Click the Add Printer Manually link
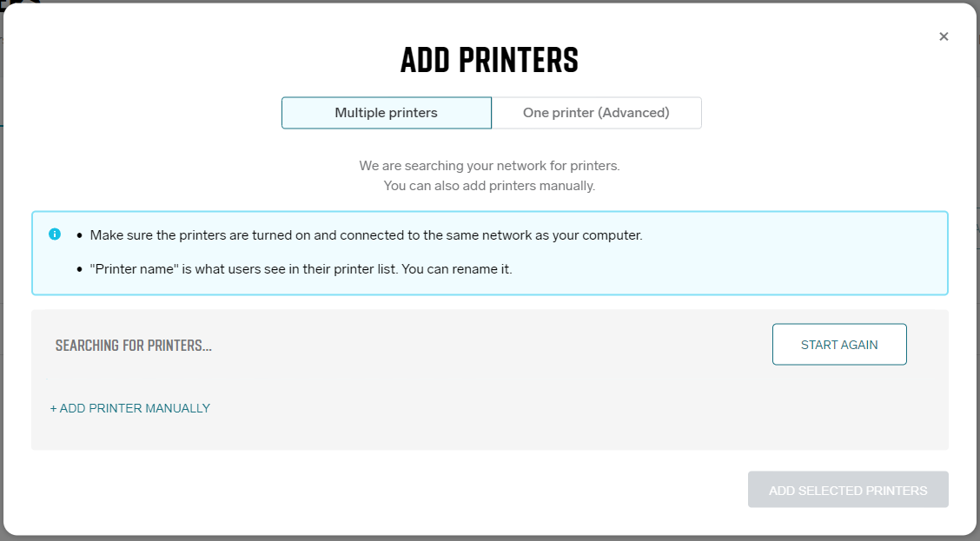980x541 pixels. coord(130,408)
